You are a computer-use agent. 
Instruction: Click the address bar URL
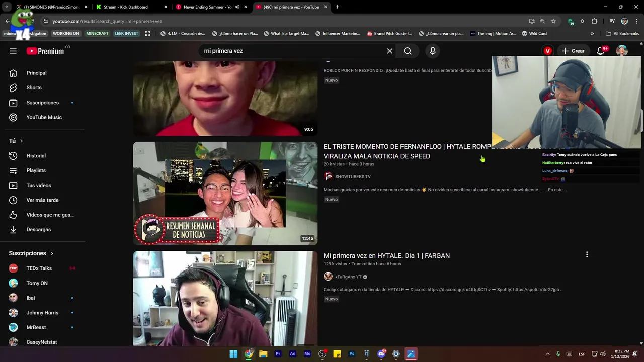coord(107,21)
